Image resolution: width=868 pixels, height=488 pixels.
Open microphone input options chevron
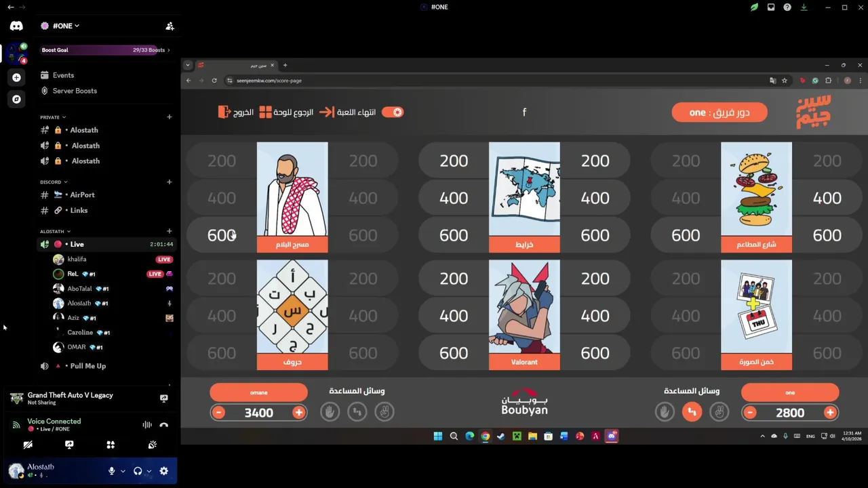123,471
